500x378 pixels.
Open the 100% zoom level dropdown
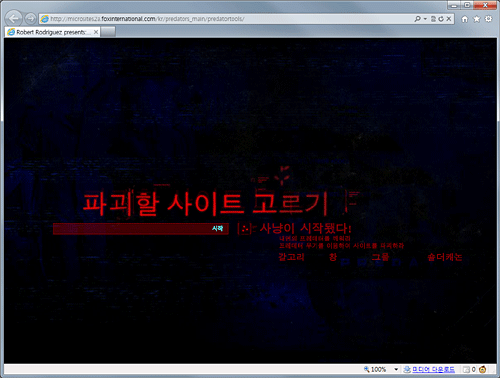pos(396,369)
